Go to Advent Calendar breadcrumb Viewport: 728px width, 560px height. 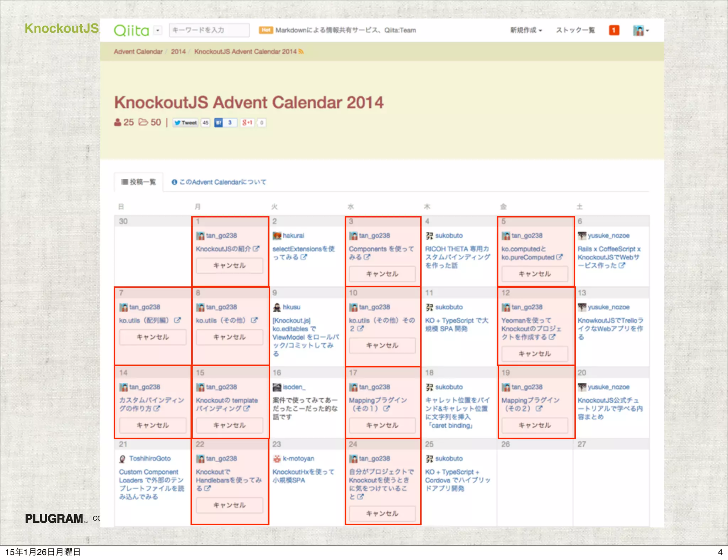point(138,52)
